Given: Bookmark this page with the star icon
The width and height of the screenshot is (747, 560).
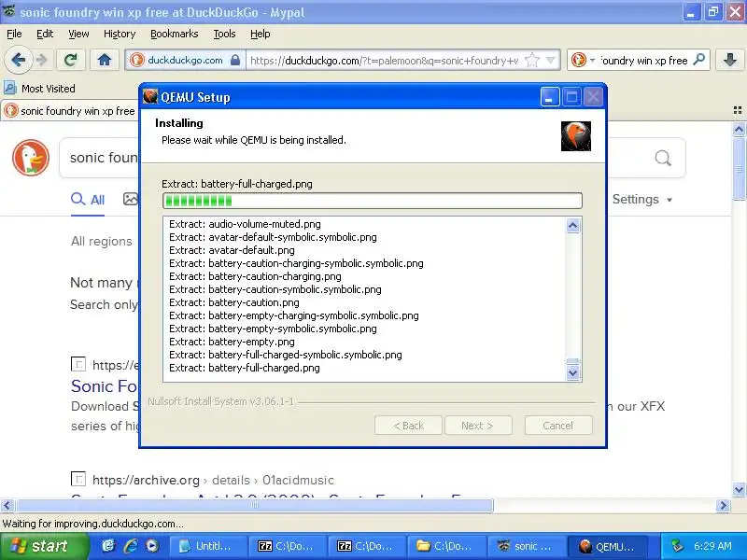Looking at the screenshot, I should [x=531, y=60].
